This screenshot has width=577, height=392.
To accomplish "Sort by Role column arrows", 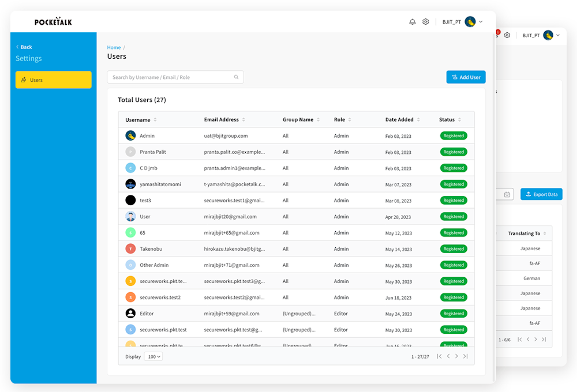I will (x=350, y=119).
